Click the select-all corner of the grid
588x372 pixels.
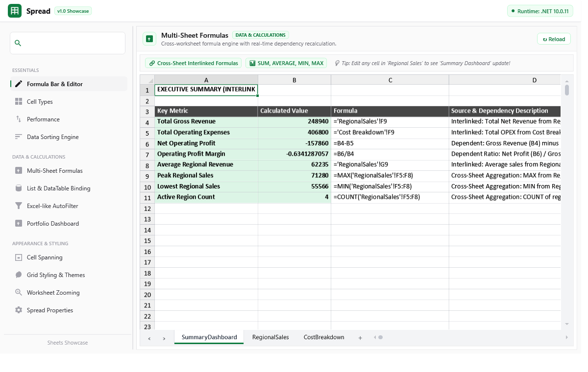click(147, 80)
